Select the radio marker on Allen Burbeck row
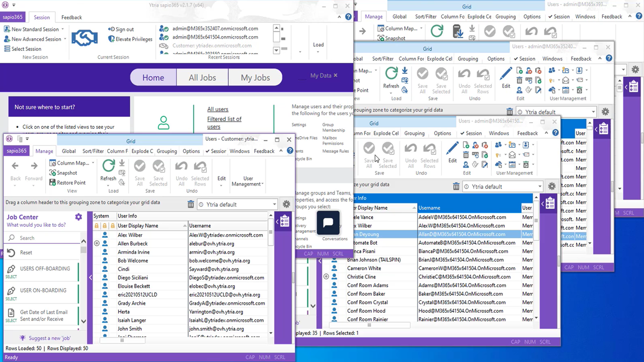 click(x=97, y=243)
